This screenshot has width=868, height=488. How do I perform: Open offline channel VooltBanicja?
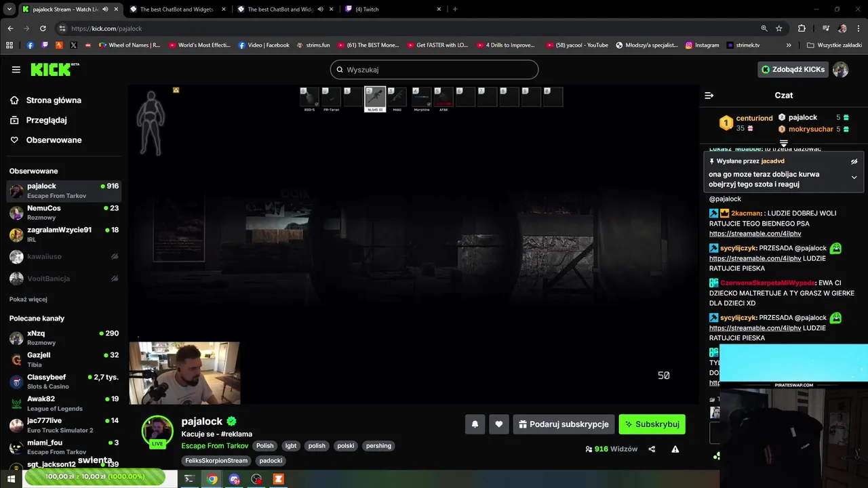[64, 279]
